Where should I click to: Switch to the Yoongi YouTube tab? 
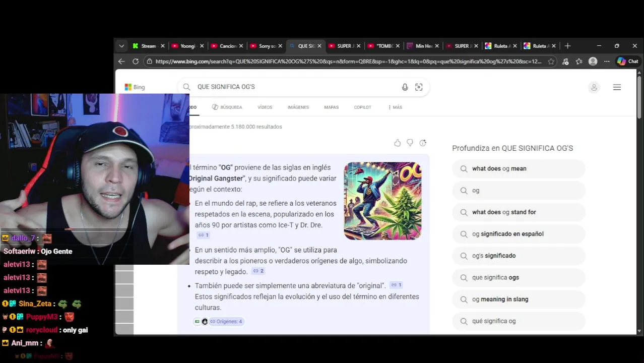click(183, 46)
